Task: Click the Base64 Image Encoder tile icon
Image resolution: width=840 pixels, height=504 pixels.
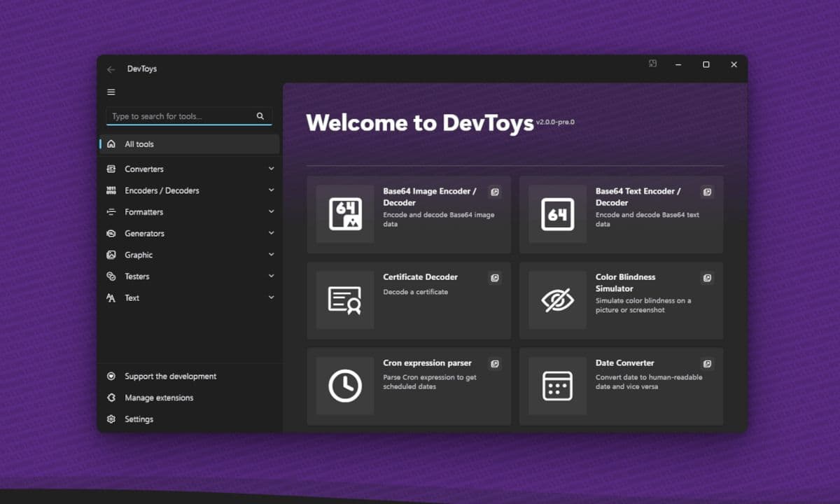Action: (345, 214)
